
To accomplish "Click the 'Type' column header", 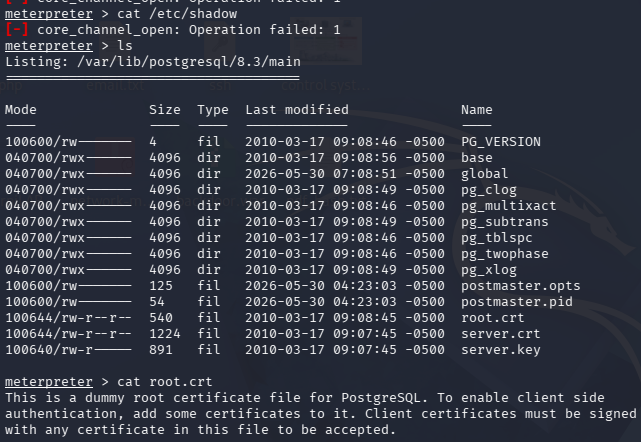I will click(213, 110).
